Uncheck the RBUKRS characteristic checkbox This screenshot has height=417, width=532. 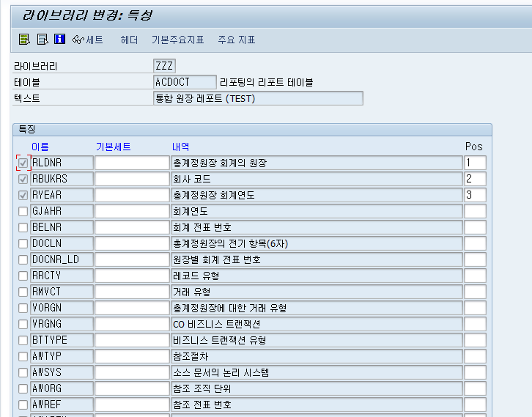coord(23,179)
